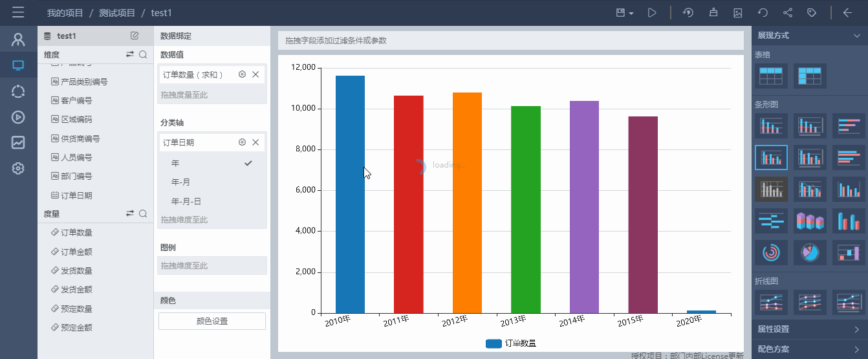868x359 pixels.
Task: Select the plain table chart type
Action: [771, 76]
